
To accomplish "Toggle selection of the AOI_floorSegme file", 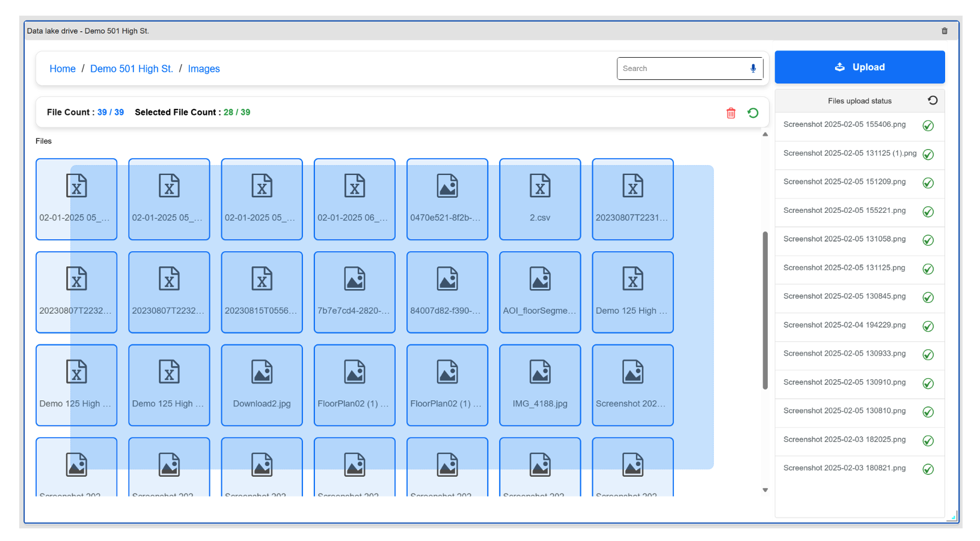I will click(539, 292).
